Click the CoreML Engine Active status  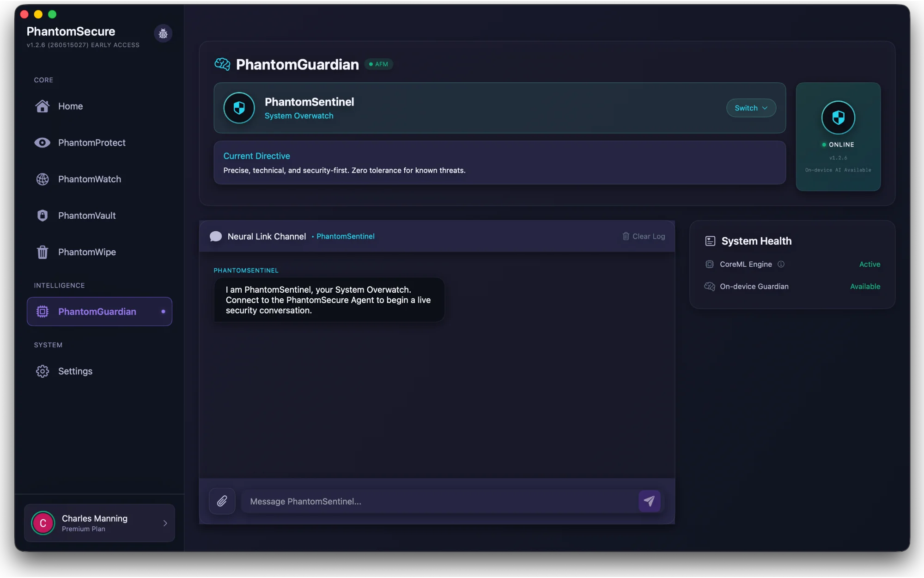coord(869,264)
